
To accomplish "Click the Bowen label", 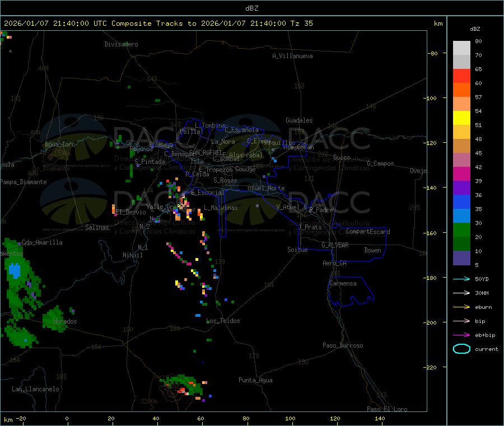I will point(373,250).
